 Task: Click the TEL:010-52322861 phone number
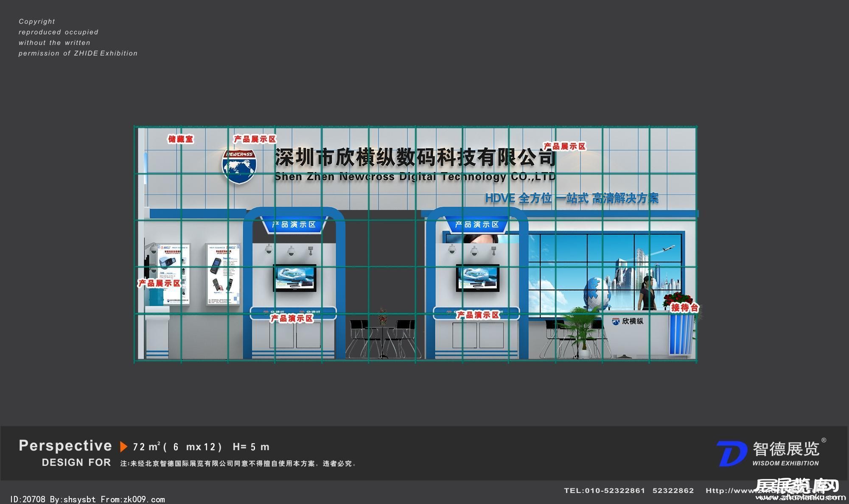pos(604,491)
